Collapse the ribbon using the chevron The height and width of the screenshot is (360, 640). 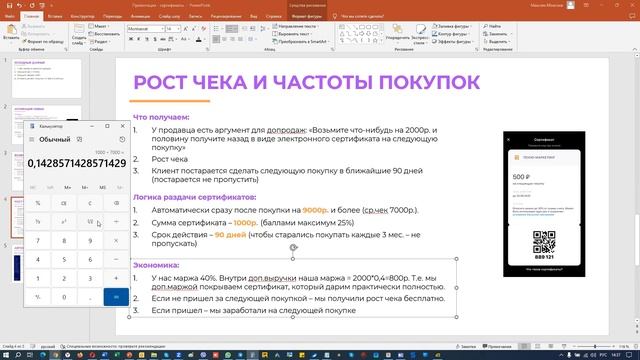(634, 49)
